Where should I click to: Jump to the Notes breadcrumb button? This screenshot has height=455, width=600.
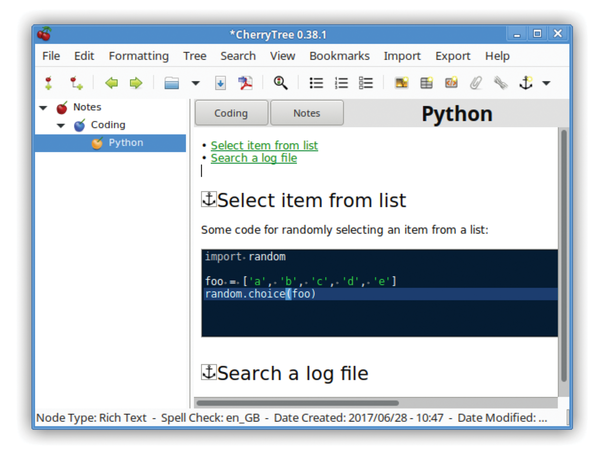pos(307,113)
